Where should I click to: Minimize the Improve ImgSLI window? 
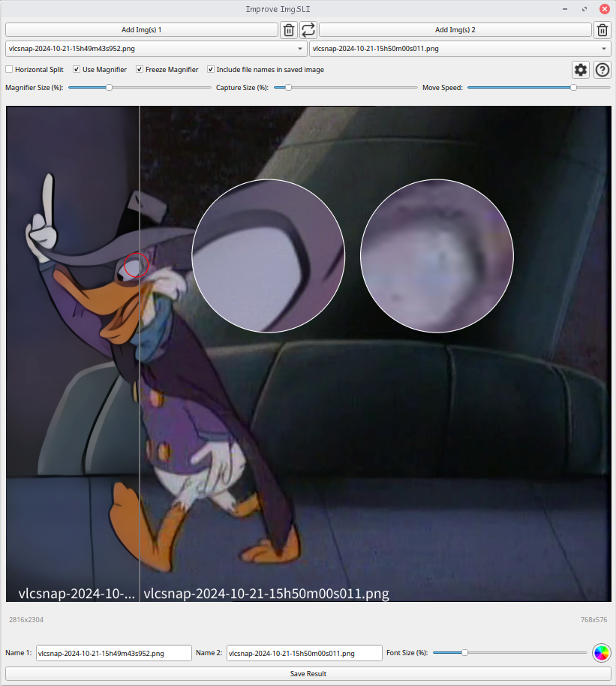pyautogui.click(x=565, y=9)
